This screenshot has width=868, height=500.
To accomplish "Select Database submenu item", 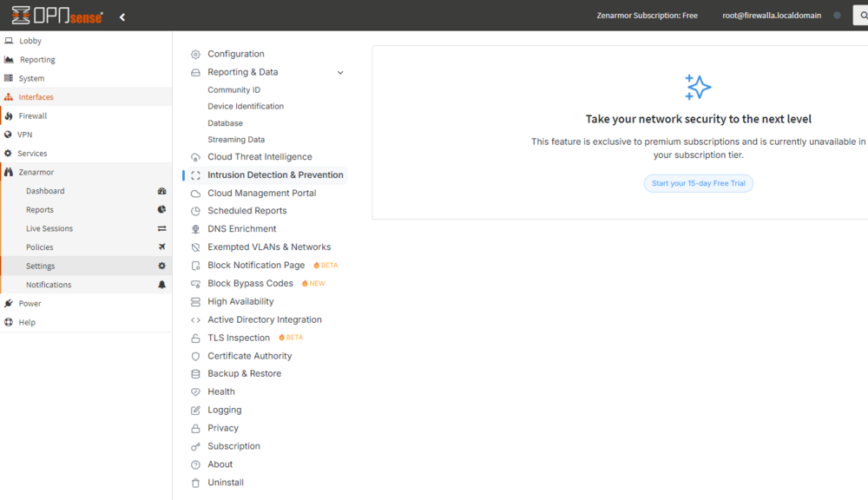I will click(226, 123).
